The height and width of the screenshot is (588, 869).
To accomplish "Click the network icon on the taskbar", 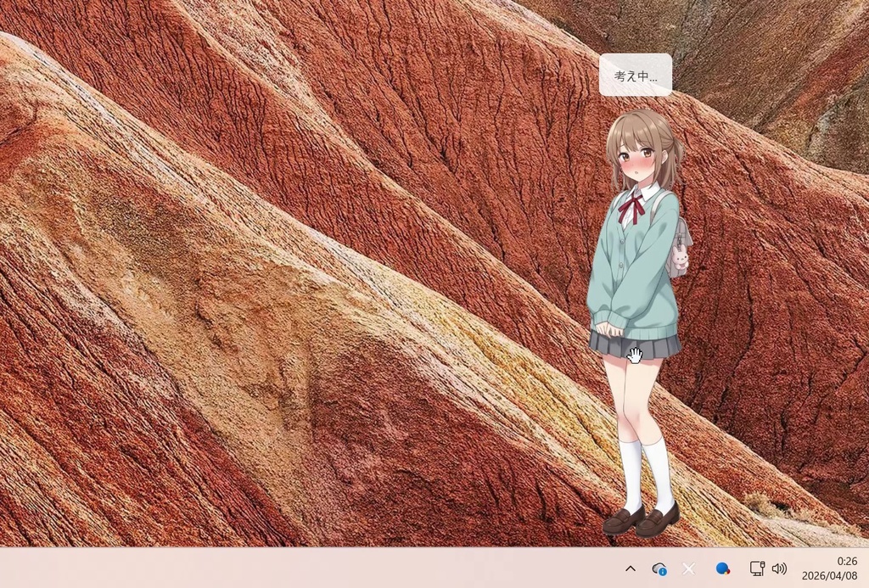I will click(x=756, y=568).
